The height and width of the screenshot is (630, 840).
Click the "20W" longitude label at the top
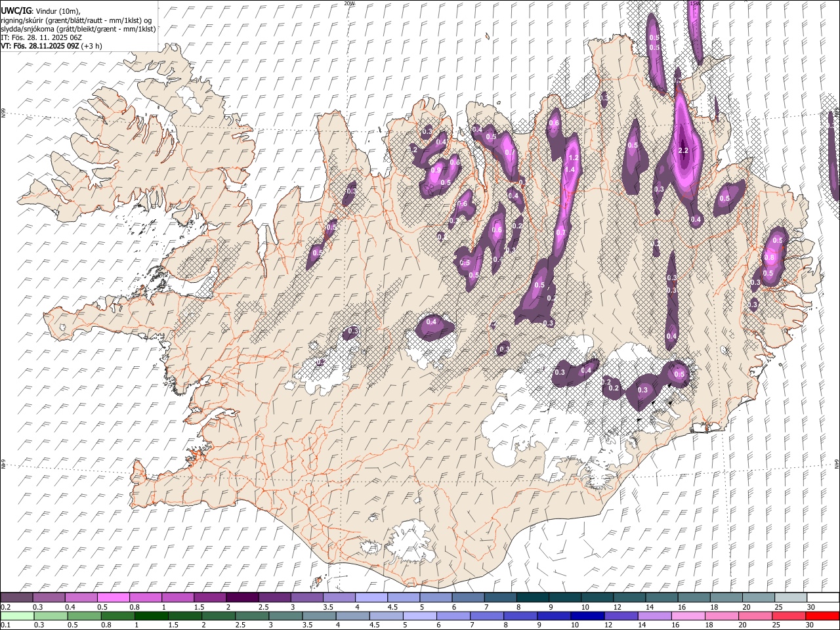click(349, 3)
